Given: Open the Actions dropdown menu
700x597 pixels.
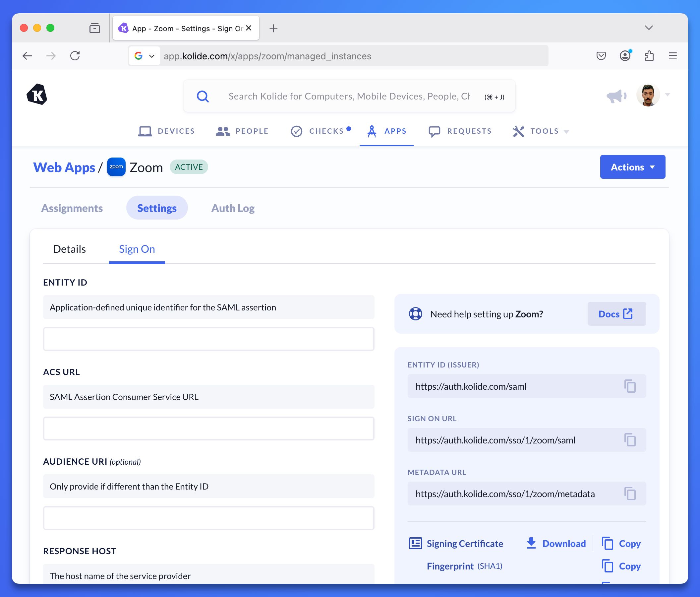Looking at the screenshot, I should coord(632,167).
